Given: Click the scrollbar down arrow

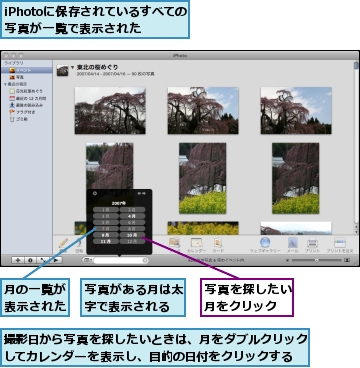Looking at the screenshot, I should (356, 231).
